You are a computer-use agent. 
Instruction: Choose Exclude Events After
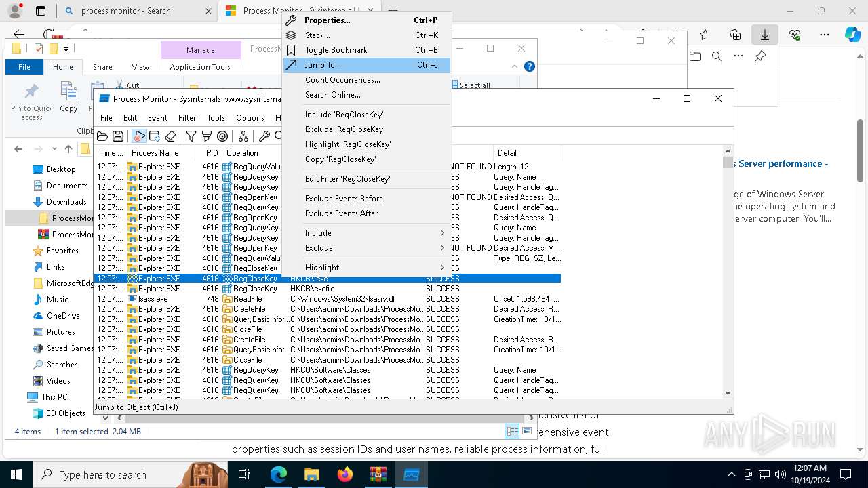pyautogui.click(x=367, y=213)
